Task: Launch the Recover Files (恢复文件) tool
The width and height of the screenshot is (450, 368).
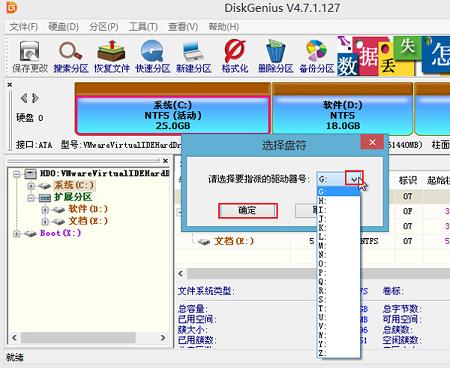Action: tap(111, 57)
